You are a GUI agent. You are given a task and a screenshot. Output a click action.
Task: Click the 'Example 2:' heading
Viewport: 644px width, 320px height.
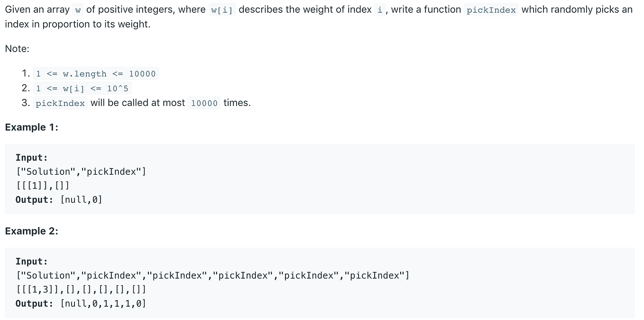click(31, 231)
